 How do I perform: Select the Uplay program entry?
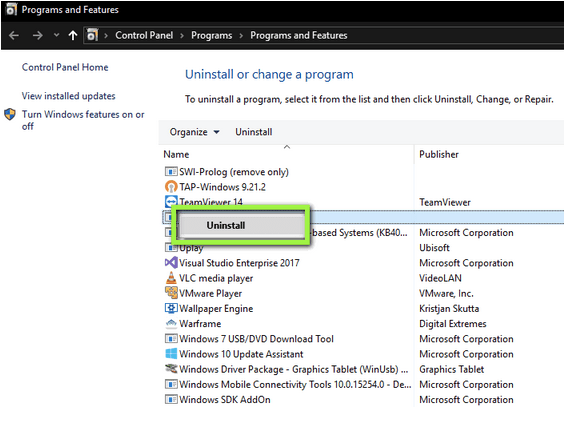point(191,248)
